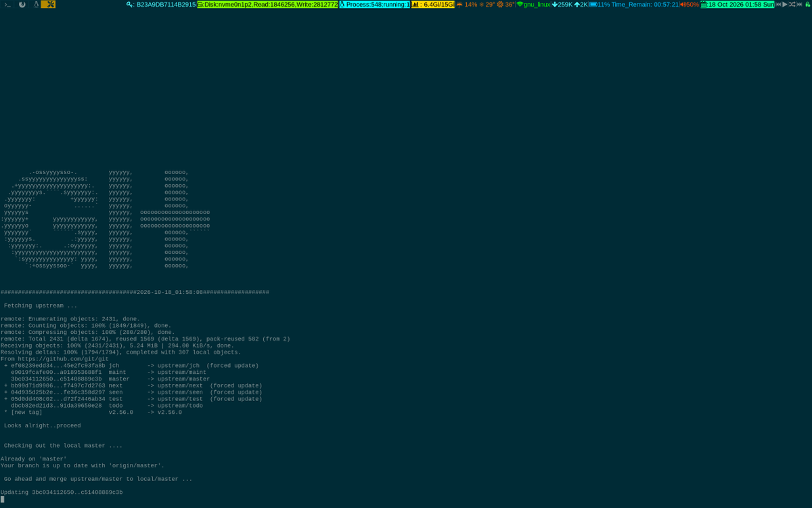The height and width of the screenshot is (508, 812).
Task: Click the "Already on 'master'" line
Action: click(x=34, y=459)
